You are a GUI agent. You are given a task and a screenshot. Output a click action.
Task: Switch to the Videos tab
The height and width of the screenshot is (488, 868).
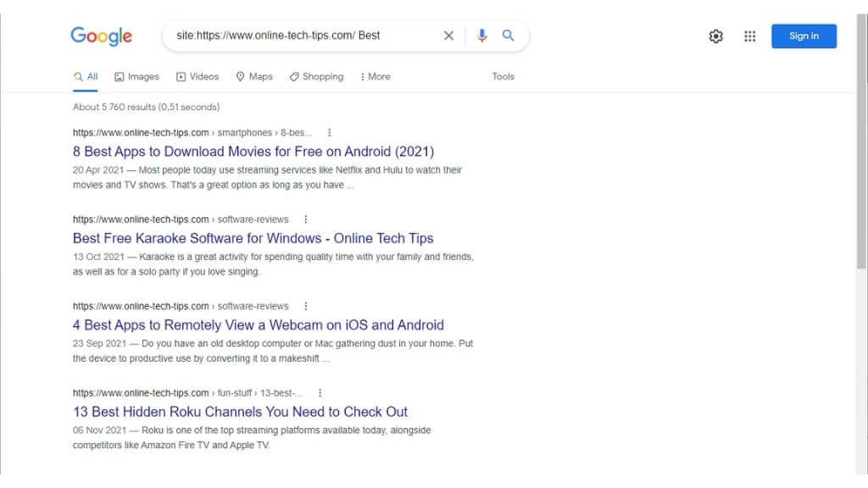[198, 76]
